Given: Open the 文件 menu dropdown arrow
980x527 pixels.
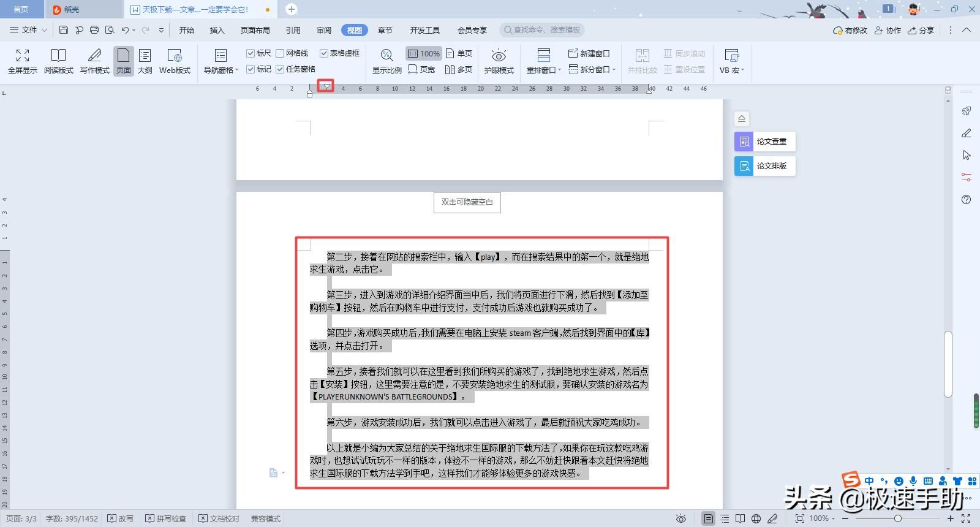Looking at the screenshot, I should [x=44, y=30].
